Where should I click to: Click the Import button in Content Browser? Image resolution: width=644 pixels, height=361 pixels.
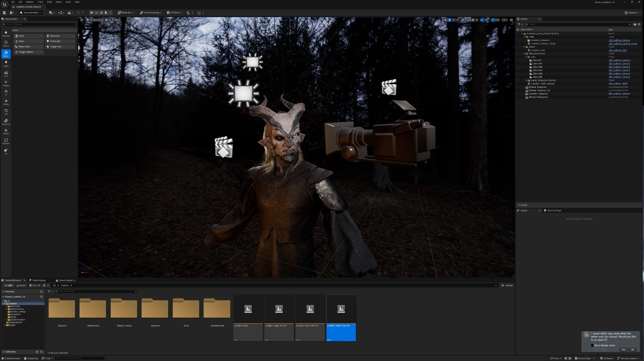[x=21, y=286]
